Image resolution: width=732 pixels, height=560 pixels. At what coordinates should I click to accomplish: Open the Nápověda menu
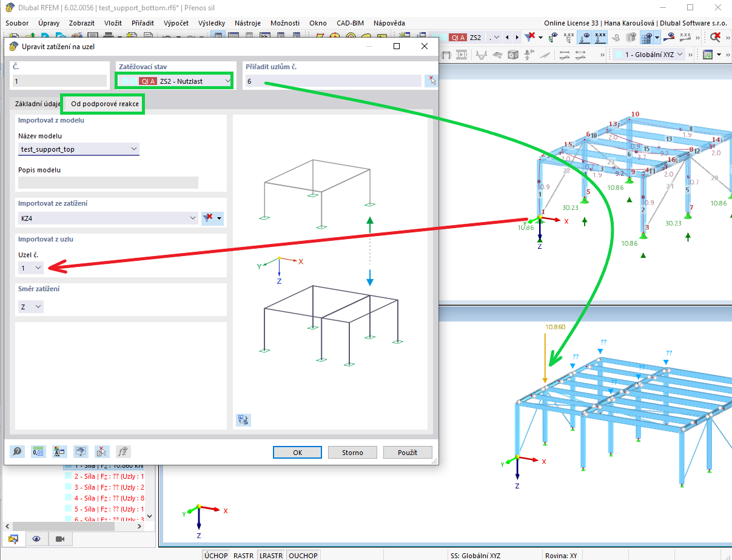coord(389,22)
